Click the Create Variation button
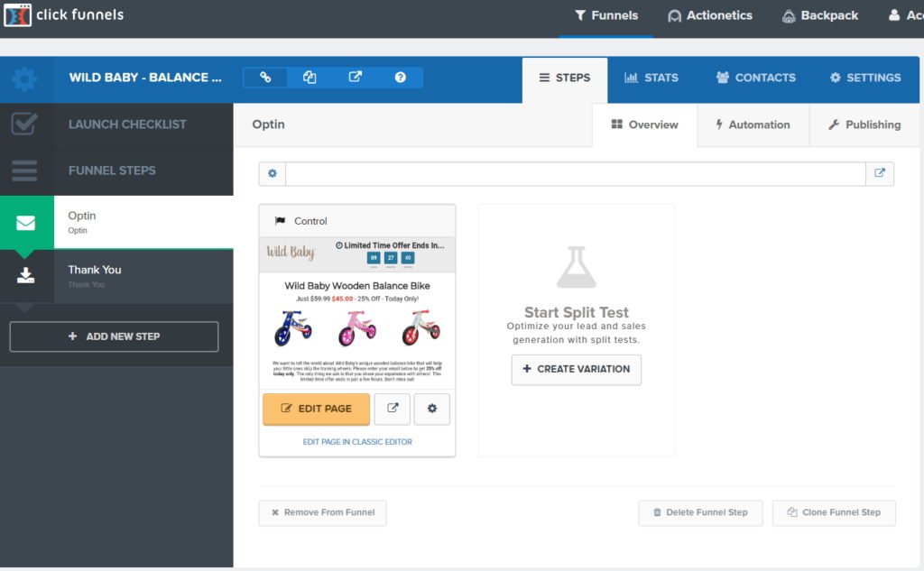Screen dimensions: 924x571 click(576, 369)
